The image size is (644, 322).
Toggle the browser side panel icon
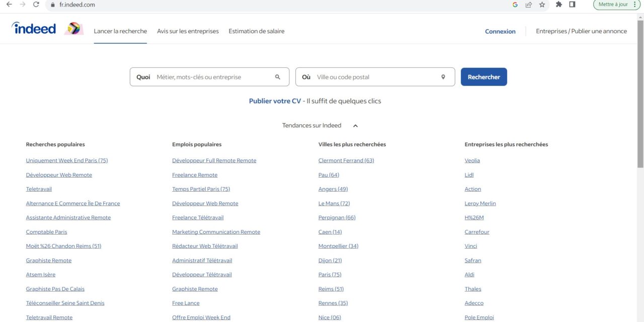coord(573,5)
